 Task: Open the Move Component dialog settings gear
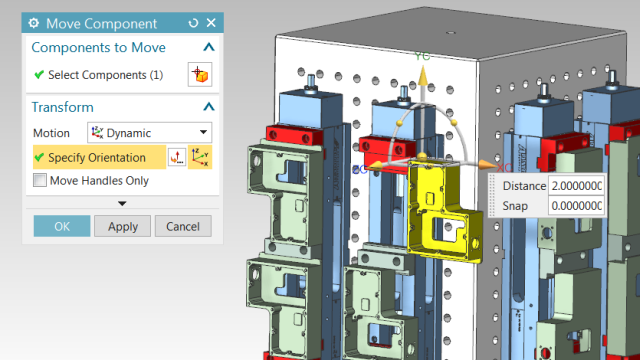pyautogui.click(x=33, y=23)
